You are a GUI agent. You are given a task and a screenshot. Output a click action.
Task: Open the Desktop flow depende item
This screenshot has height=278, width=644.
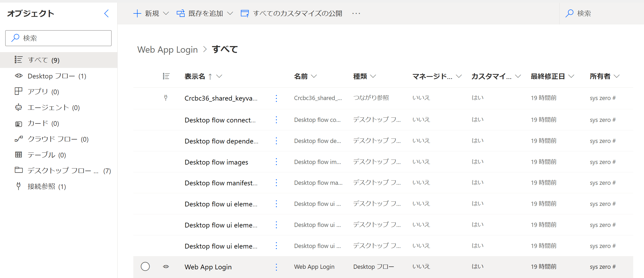[221, 141]
